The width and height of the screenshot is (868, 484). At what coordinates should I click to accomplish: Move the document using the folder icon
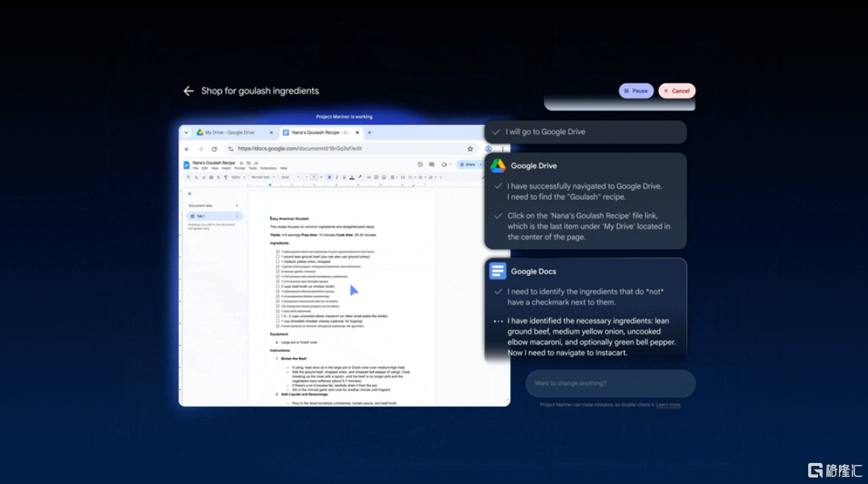pos(249,163)
